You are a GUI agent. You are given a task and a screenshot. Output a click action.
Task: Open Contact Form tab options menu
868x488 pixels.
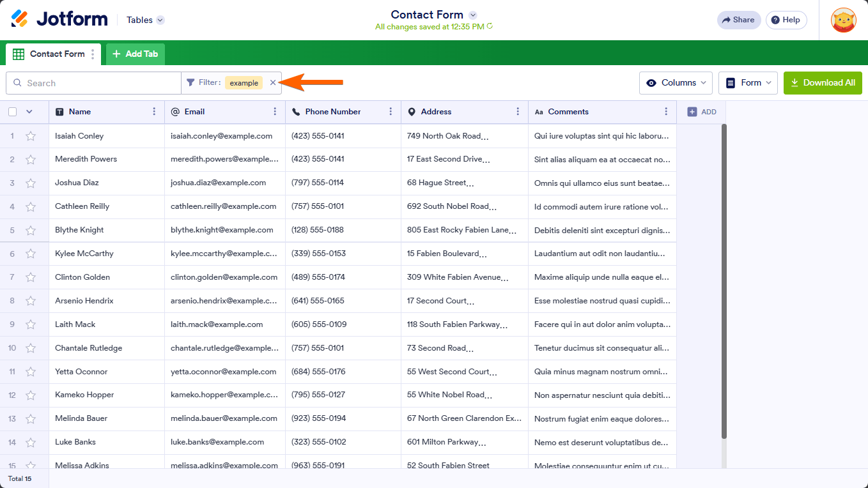click(x=93, y=54)
